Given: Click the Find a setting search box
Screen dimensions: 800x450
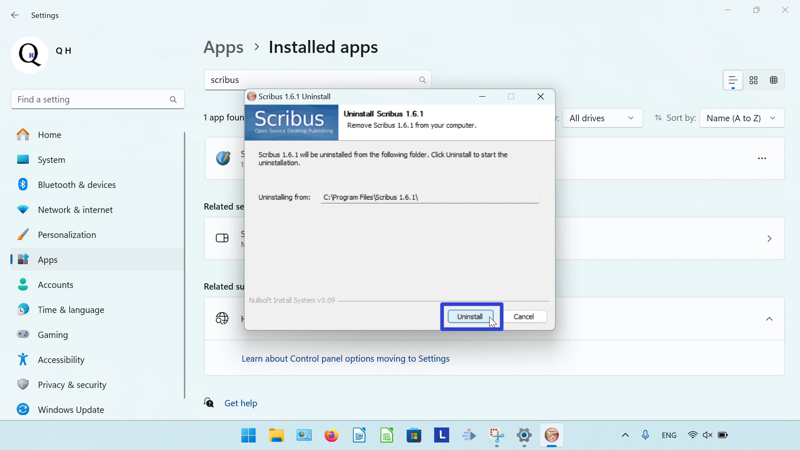Looking at the screenshot, I should click(x=97, y=99).
